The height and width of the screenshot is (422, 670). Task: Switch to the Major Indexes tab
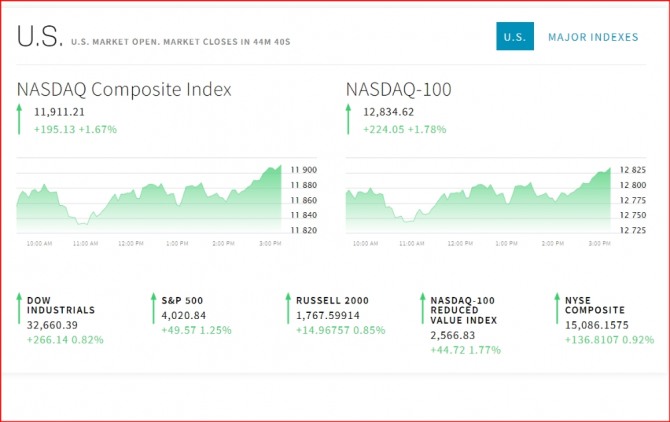click(593, 37)
